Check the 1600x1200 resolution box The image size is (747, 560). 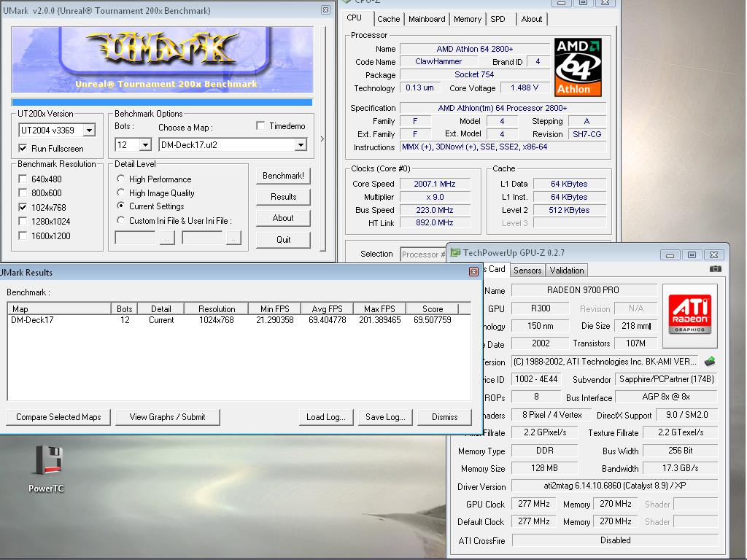[x=23, y=236]
